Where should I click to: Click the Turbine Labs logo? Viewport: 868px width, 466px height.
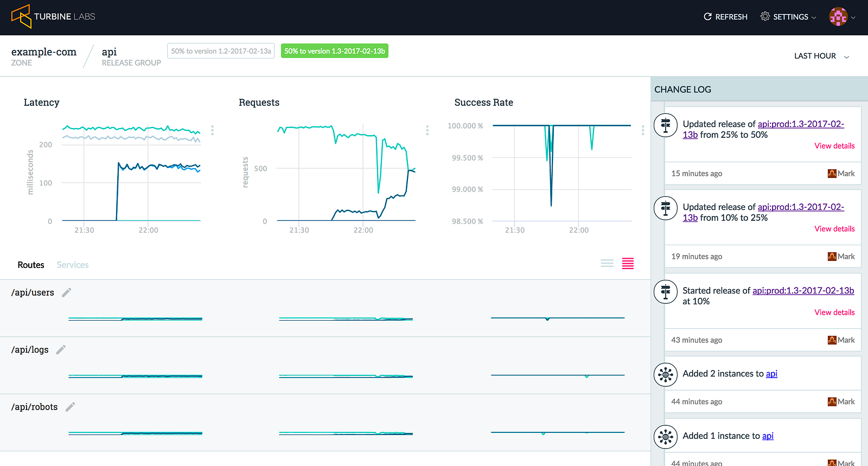[x=53, y=16]
